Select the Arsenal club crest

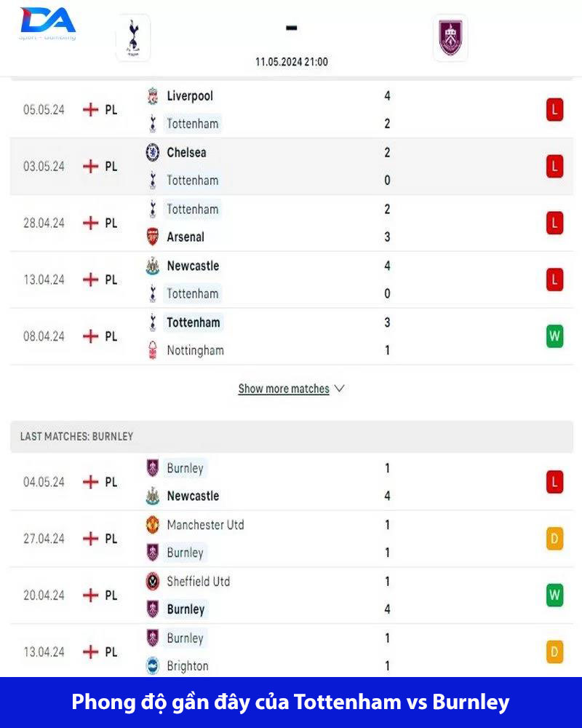click(153, 237)
